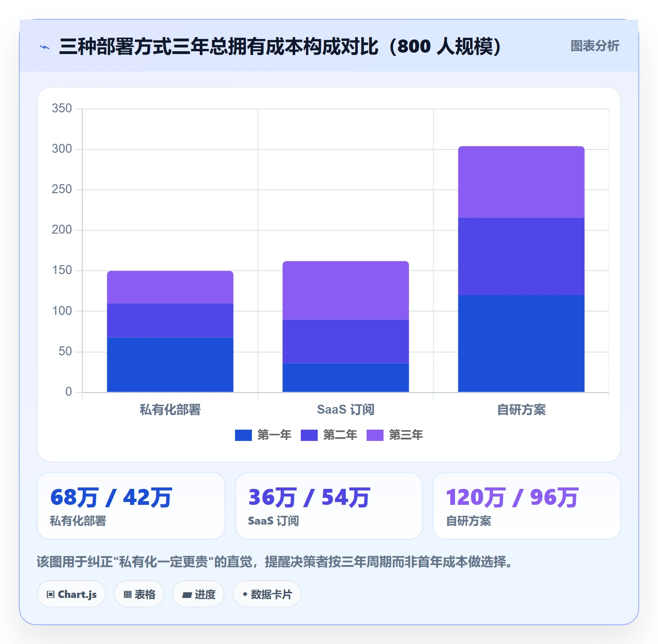Image resolution: width=658 pixels, height=644 pixels.
Task: Click the SaaS 订阅 x-axis label
Action: (345, 410)
